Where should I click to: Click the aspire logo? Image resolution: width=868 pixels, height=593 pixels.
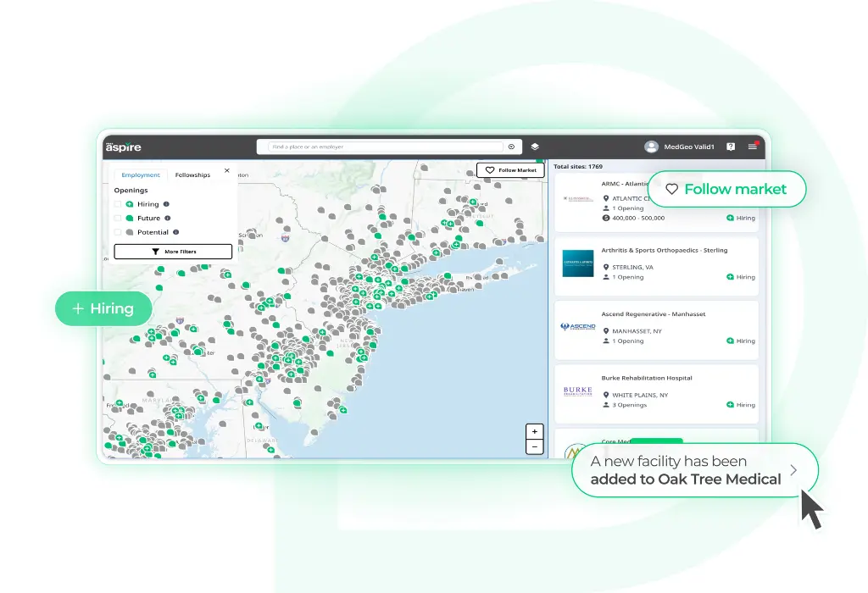point(124,147)
